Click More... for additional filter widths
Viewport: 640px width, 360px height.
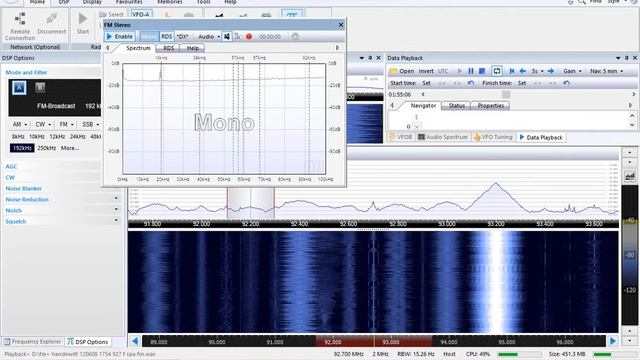(70, 148)
